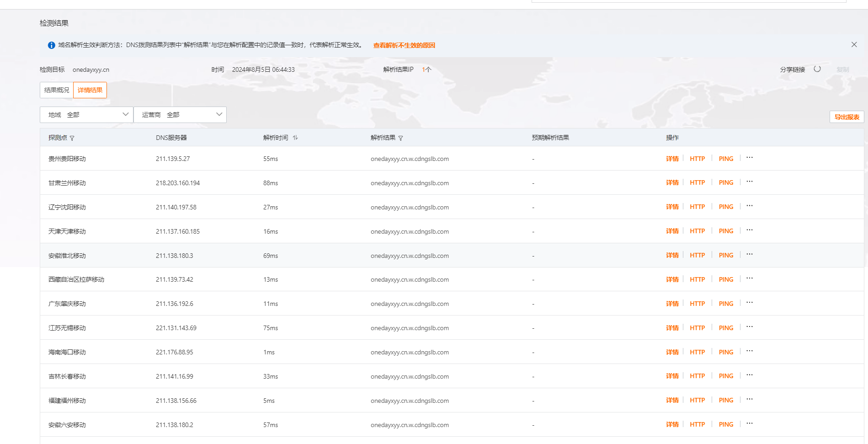Open more options for 西藏自治区拉萨移动 row
Screen dimensions: 868x444
[x=750, y=278]
